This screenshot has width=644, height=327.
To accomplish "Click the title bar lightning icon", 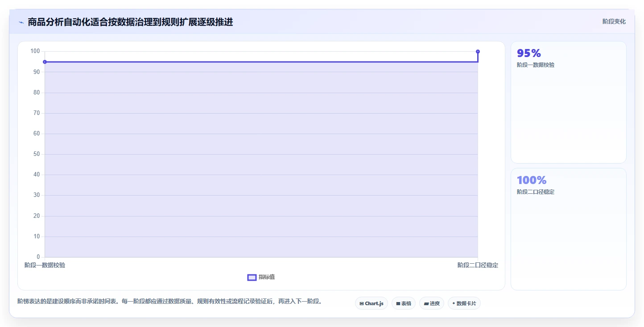I will pos(21,22).
